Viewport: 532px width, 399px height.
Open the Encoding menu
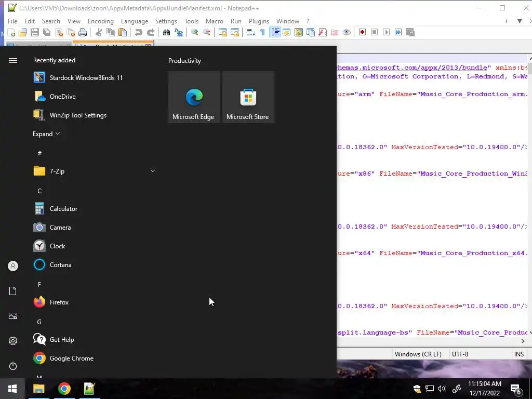click(101, 21)
